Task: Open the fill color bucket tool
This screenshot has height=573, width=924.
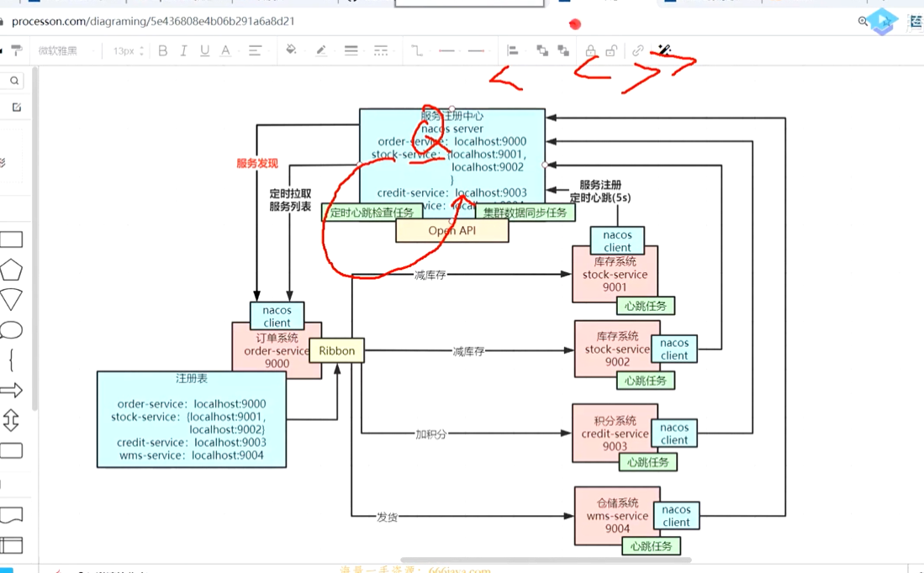Action: tap(291, 50)
